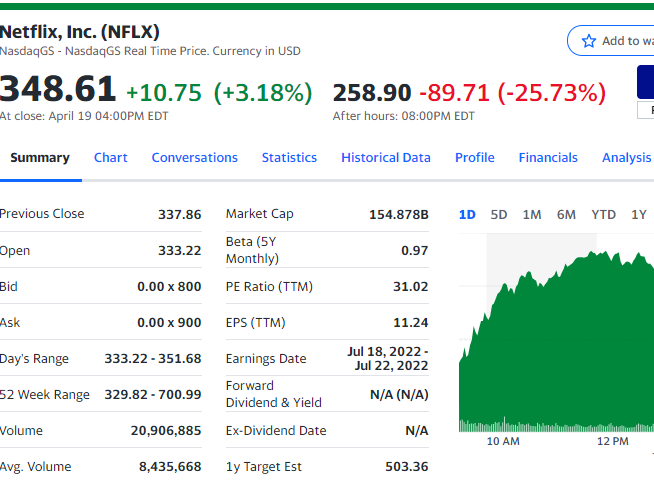Click the star icon beside Add to watchlist
This screenshot has width=654, height=488.
pos(589,41)
